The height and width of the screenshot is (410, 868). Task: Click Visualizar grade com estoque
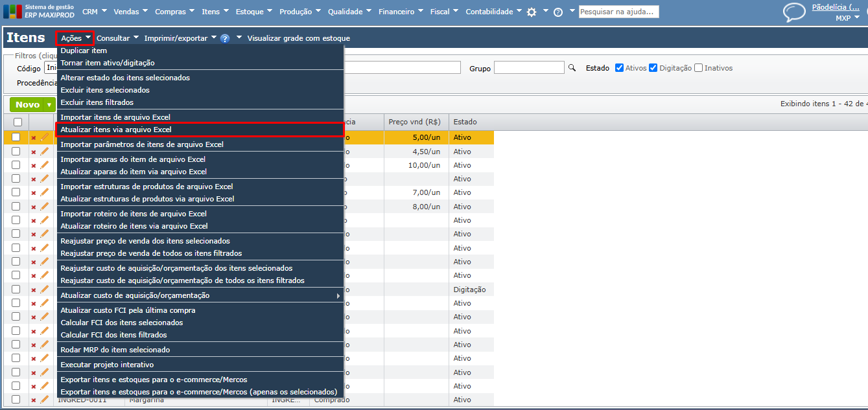[x=298, y=38]
